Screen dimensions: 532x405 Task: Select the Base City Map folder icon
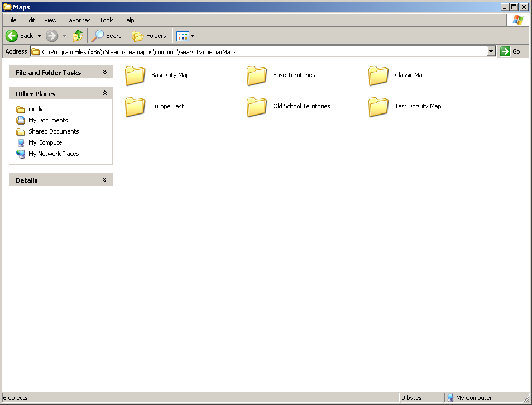tap(135, 75)
